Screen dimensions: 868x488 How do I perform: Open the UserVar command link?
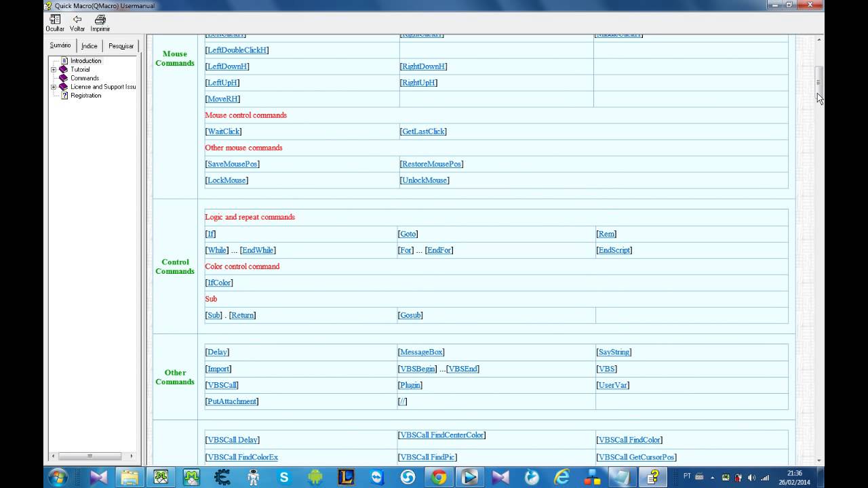pos(613,385)
